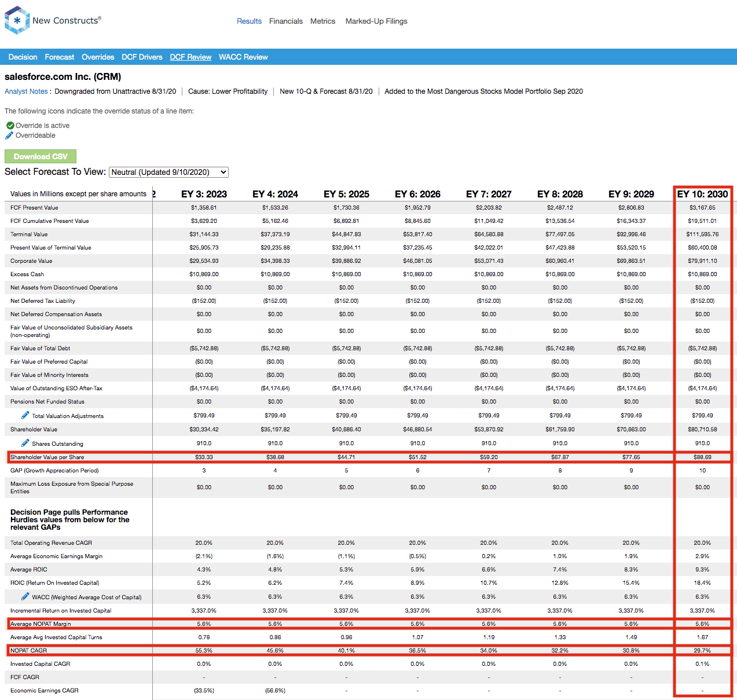Click the pencil icon beside Total Valuation Adjustments
This screenshot has height=700, width=737.
pyautogui.click(x=25, y=415)
